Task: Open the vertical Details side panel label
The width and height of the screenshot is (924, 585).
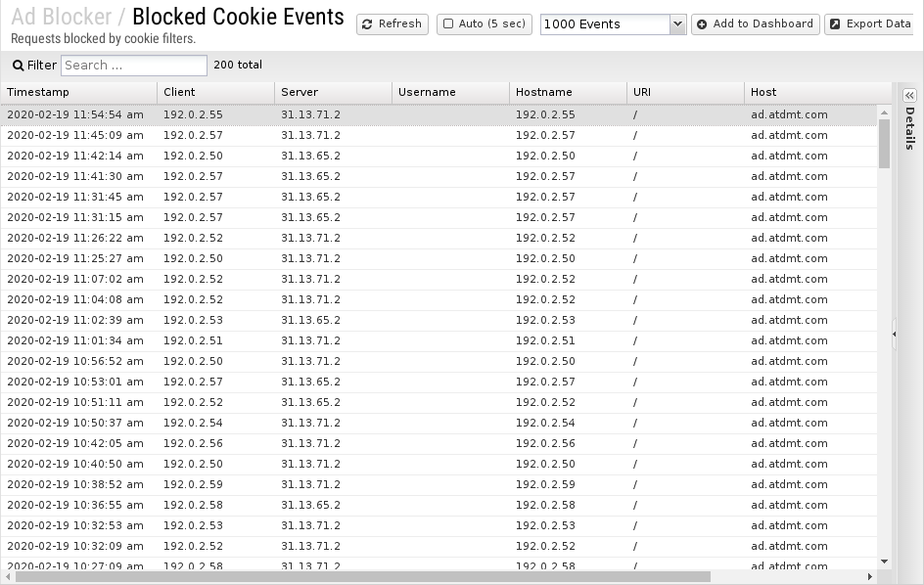Action: coord(909,128)
